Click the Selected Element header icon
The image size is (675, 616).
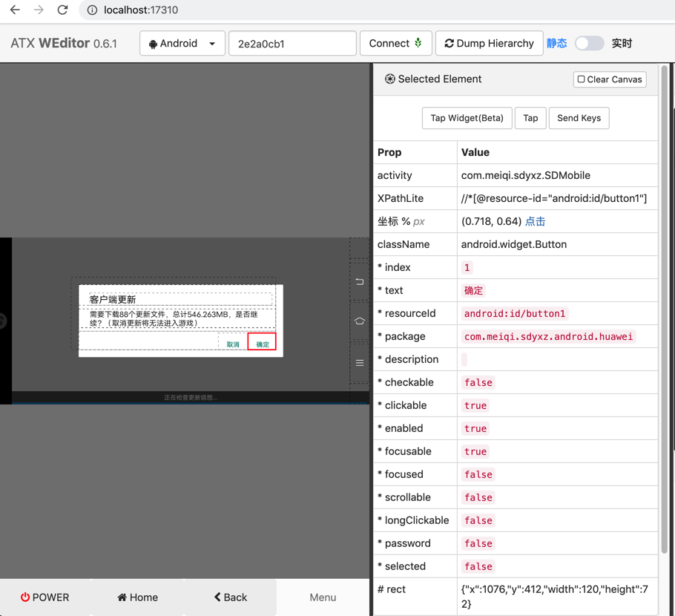[389, 79]
